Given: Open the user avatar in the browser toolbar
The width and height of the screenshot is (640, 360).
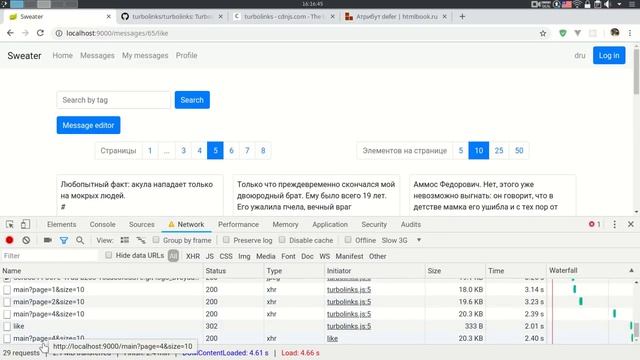Looking at the screenshot, I should tap(614, 33).
